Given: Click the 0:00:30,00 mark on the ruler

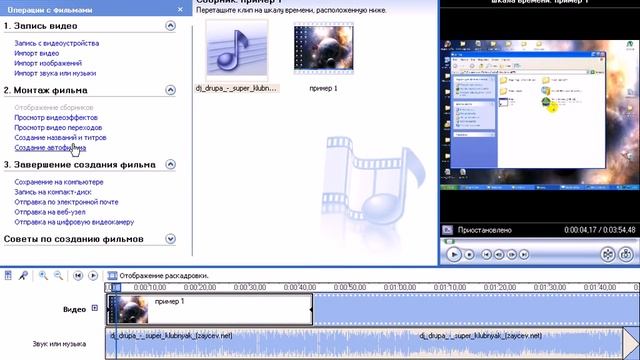Looking at the screenshot, I should (x=250, y=287).
